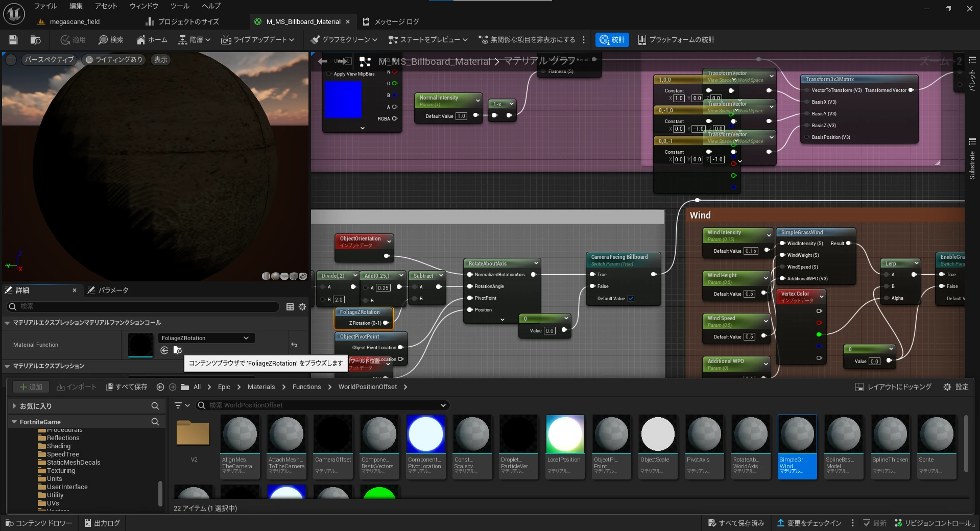Search favorites with the お気に入り magnifier
The width and height of the screenshot is (980, 531).
pyautogui.click(x=155, y=406)
